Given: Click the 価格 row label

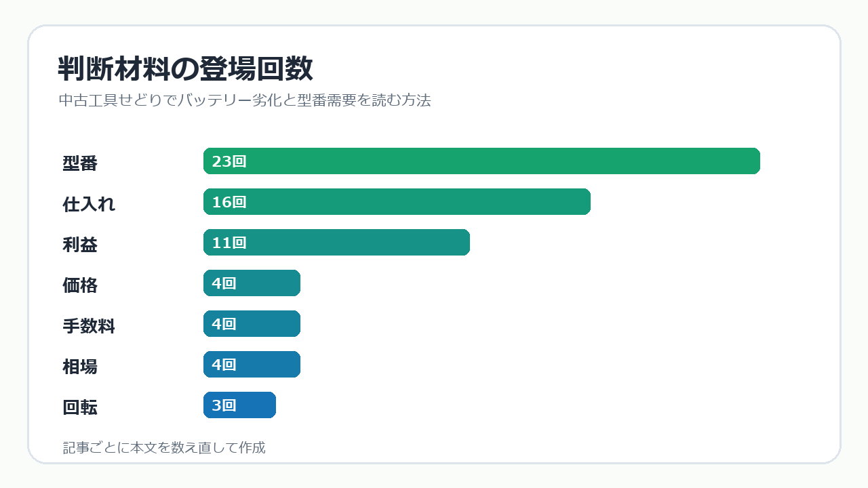Looking at the screenshot, I should [80, 285].
